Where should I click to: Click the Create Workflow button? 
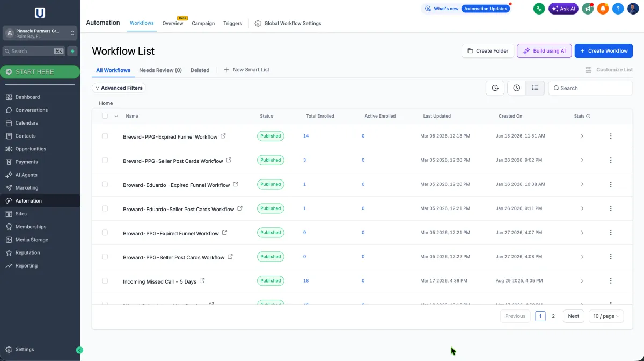click(x=603, y=51)
